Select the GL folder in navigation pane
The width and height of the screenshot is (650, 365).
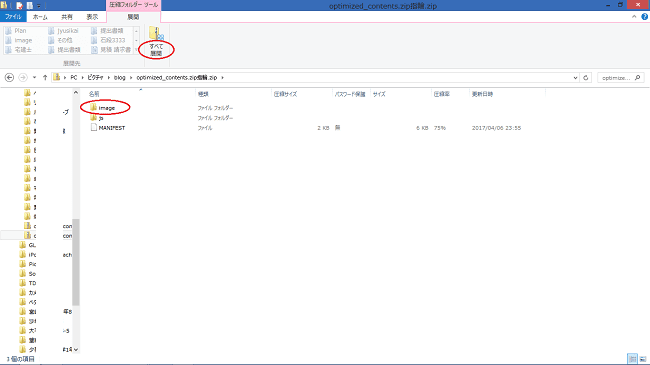[x=28, y=245]
